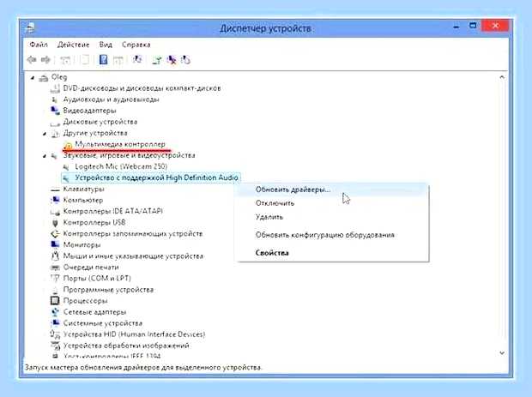Toggle the console tree toolbar icon
Screen dimensions: 532x397
(65, 60)
